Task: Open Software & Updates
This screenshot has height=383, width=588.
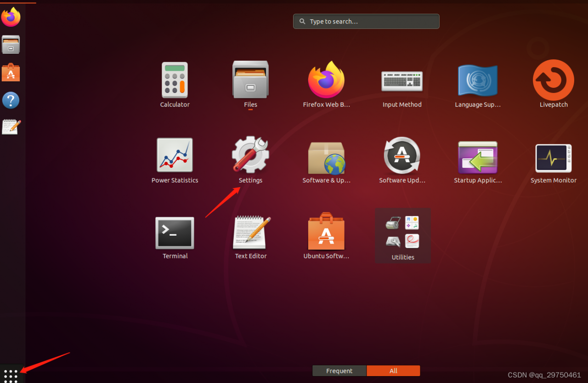Action: tap(326, 158)
